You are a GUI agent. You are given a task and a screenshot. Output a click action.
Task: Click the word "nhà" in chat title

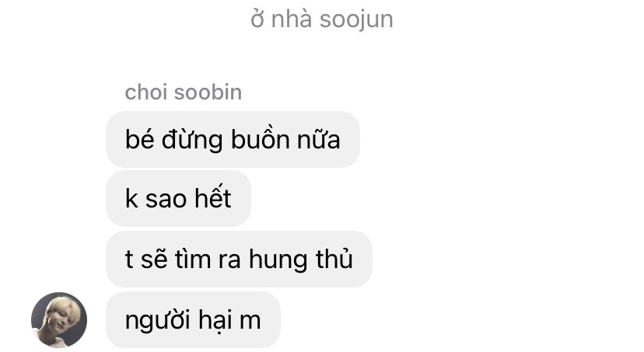pos(292,19)
